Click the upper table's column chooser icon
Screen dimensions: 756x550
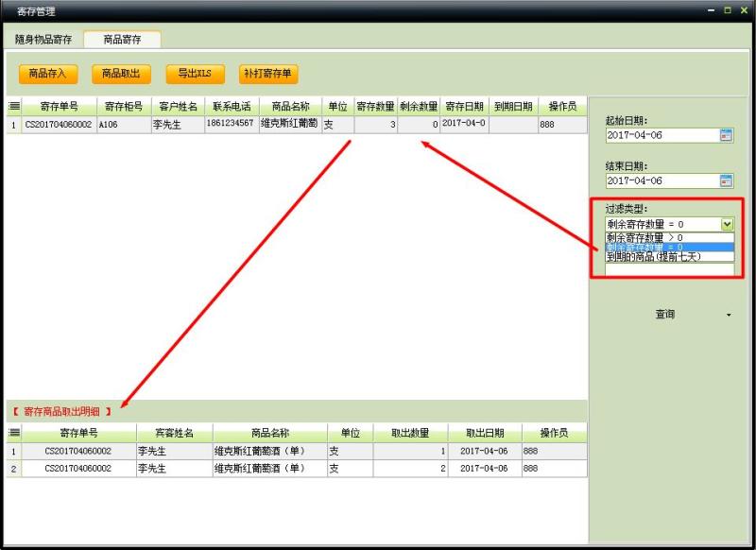tap(14, 107)
